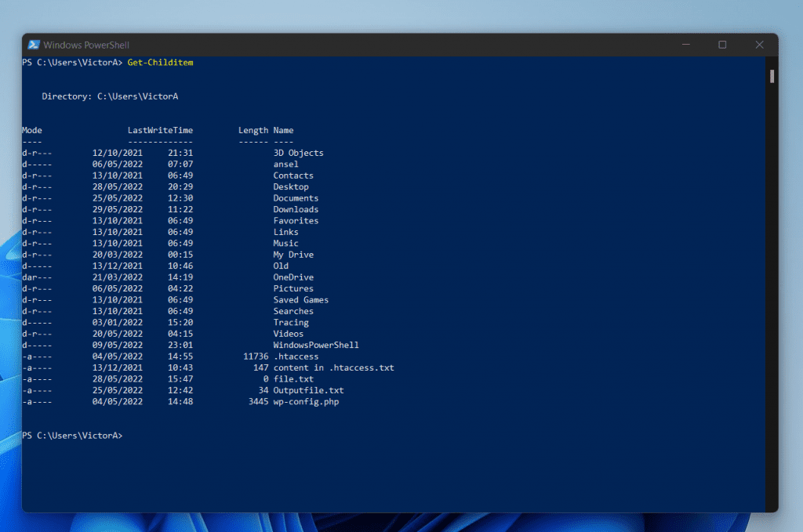The image size is (803, 532).
Task: Click the LastWriteTime column header
Action: coord(160,130)
